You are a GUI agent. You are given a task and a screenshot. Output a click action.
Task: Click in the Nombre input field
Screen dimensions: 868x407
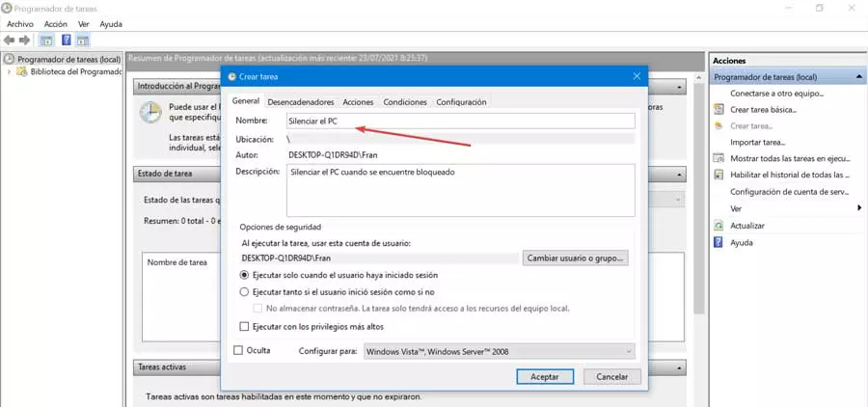coord(461,121)
